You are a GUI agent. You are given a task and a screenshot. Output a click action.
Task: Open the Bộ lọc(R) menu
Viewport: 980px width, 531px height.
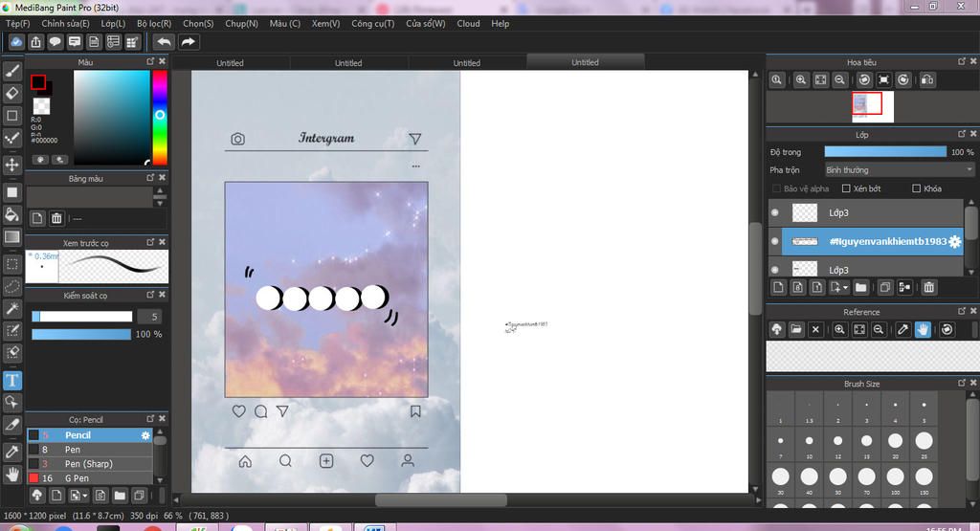click(x=154, y=23)
